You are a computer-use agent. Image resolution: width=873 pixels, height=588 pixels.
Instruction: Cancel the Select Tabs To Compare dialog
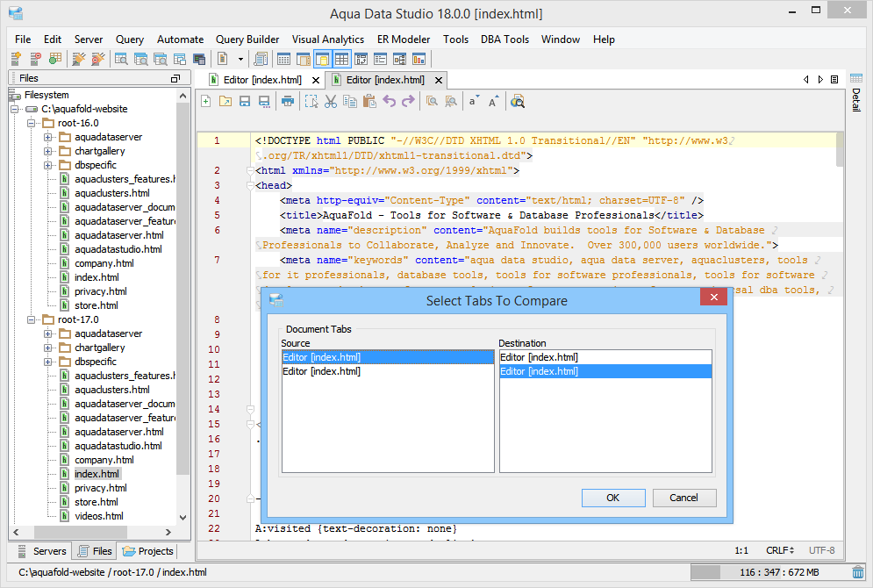tap(683, 498)
